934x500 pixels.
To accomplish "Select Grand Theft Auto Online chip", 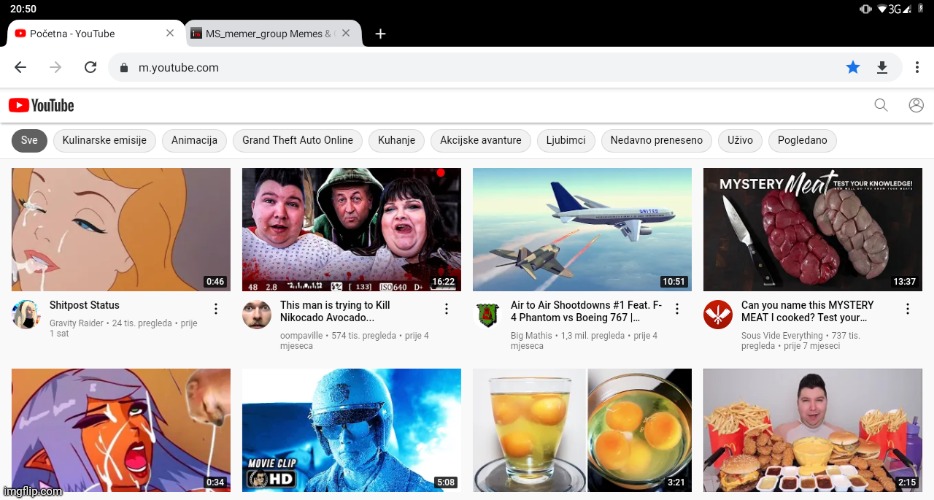I will 297,141.
